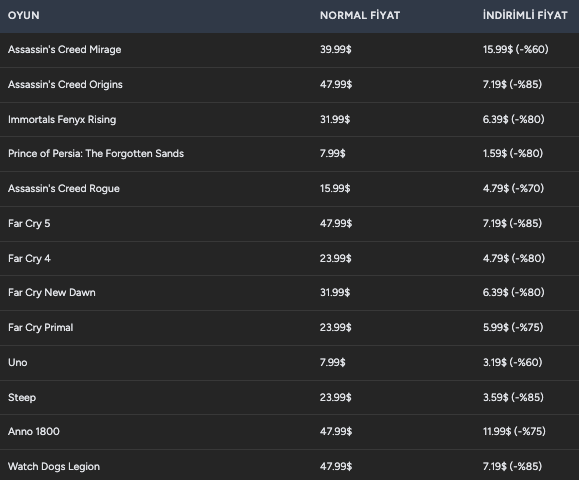
Task: Click Anno 1800 discounted 11.99$ (-%75)
Action: (x=514, y=432)
